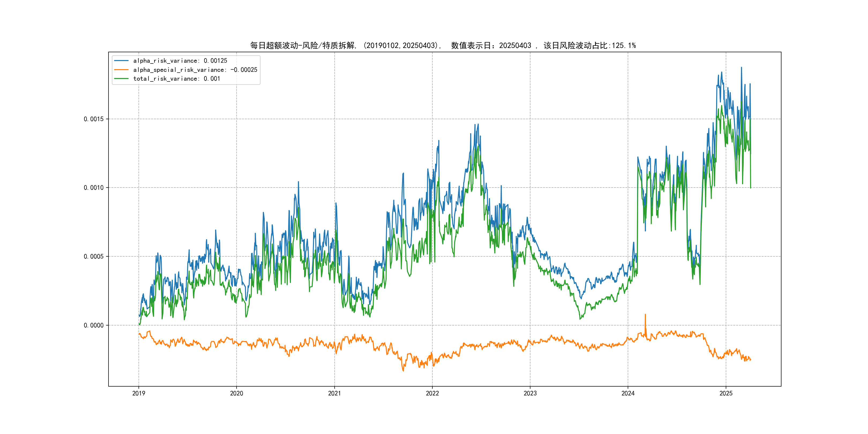Screen dimensions: 868x434
Task: Click the 2019 x-axis tick label
Action: point(139,393)
